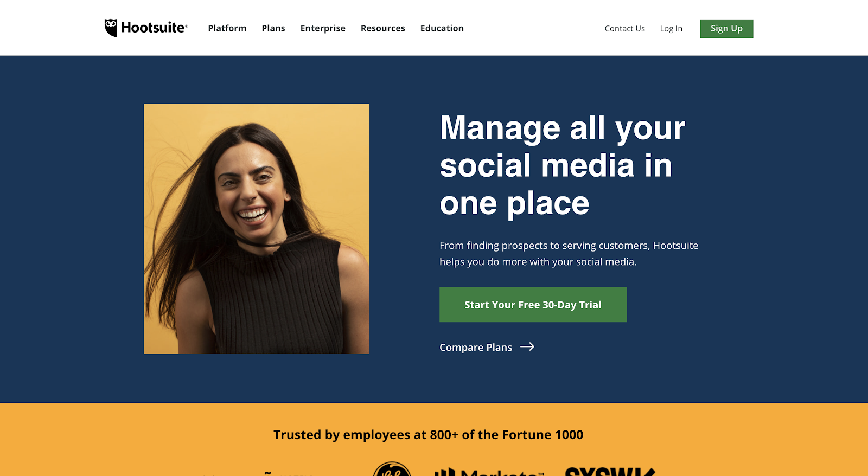Image resolution: width=868 pixels, height=476 pixels.
Task: Click the Marketo logo
Action: (489, 472)
